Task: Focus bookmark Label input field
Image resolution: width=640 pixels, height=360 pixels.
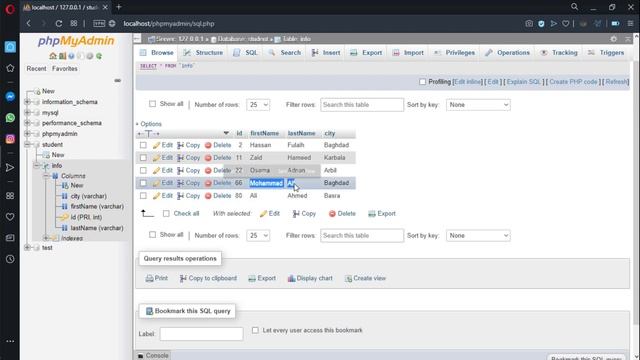Action: point(201,334)
